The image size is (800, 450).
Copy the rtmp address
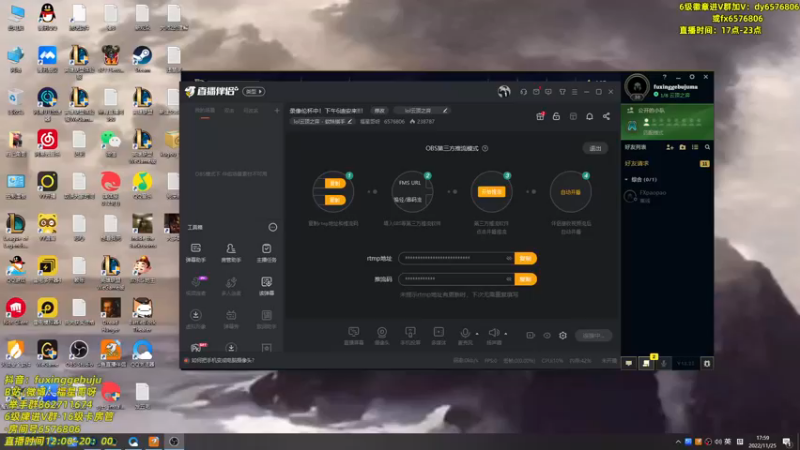point(526,258)
